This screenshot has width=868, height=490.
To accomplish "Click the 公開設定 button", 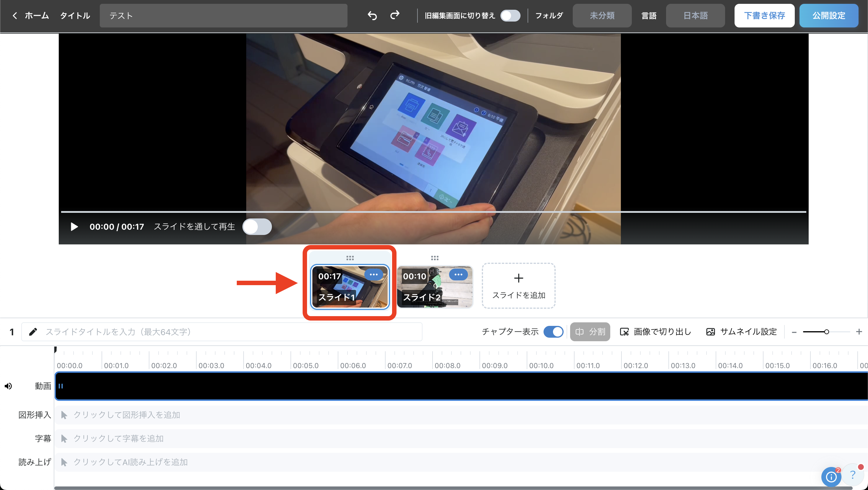I will (x=828, y=16).
